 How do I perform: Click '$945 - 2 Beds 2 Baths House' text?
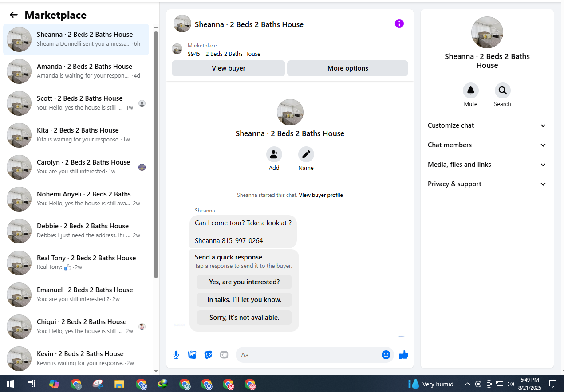[224, 54]
